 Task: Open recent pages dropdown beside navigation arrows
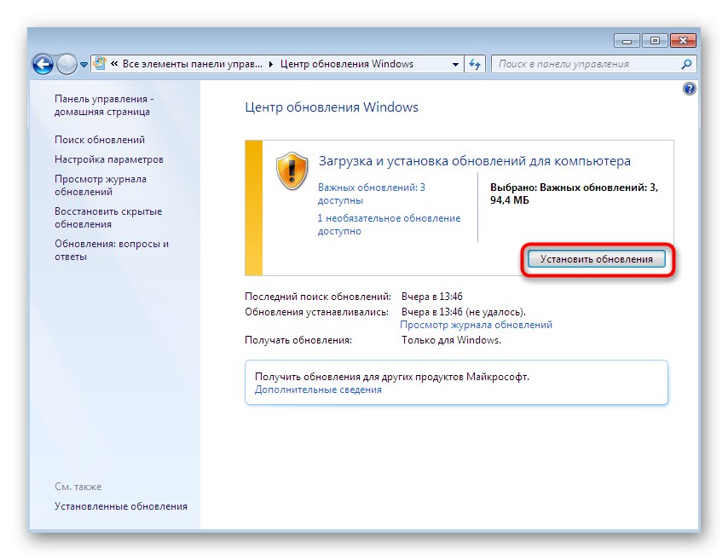[84, 65]
